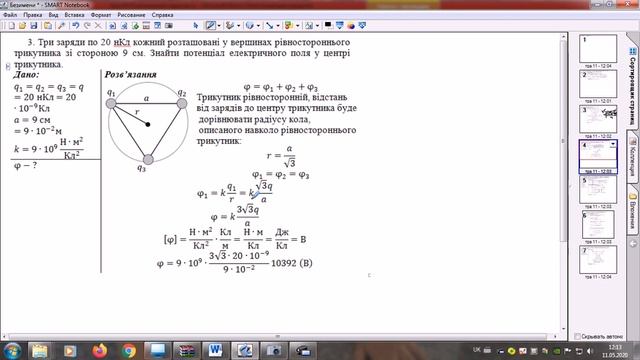Open page 5 thumbnail
Screen dimensions: 640x360
pos(598,189)
